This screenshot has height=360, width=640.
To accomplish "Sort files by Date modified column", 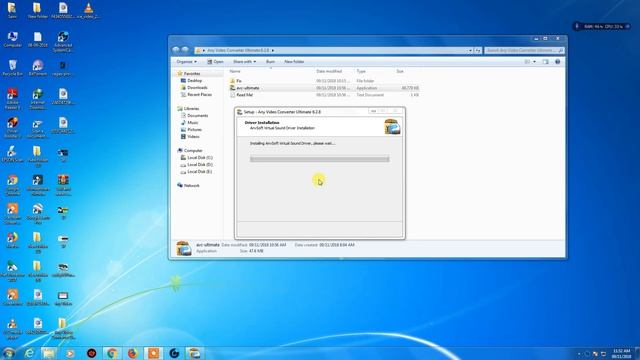I will point(329,71).
